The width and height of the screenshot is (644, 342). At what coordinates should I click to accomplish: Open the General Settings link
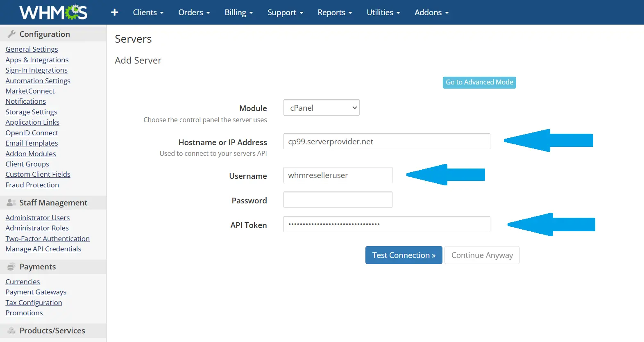tap(32, 49)
